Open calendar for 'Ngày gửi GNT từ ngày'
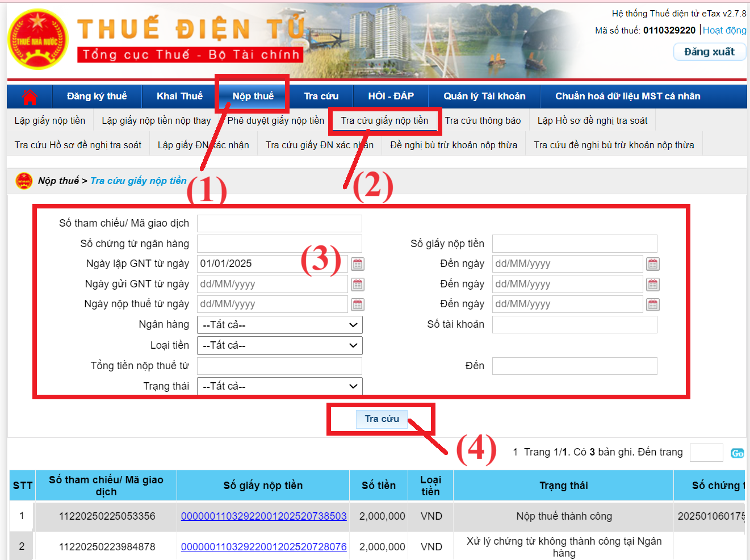Screen dimensions: 750x560 pyautogui.click(x=357, y=285)
